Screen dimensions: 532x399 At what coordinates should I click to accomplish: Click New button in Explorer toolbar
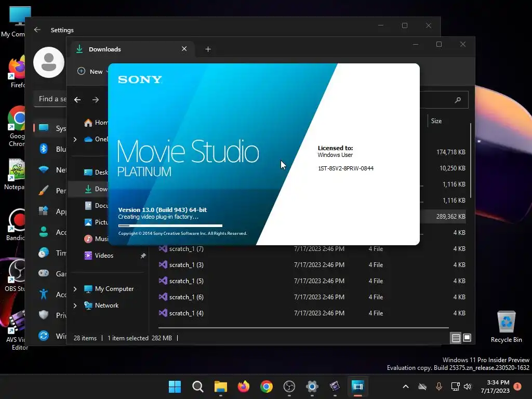pos(91,71)
